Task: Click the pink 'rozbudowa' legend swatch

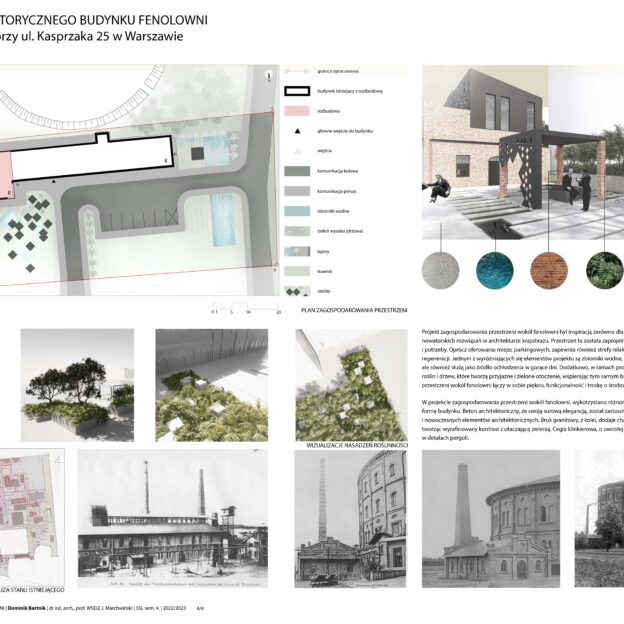Action: pyautogui.click(x=297, y=111)
